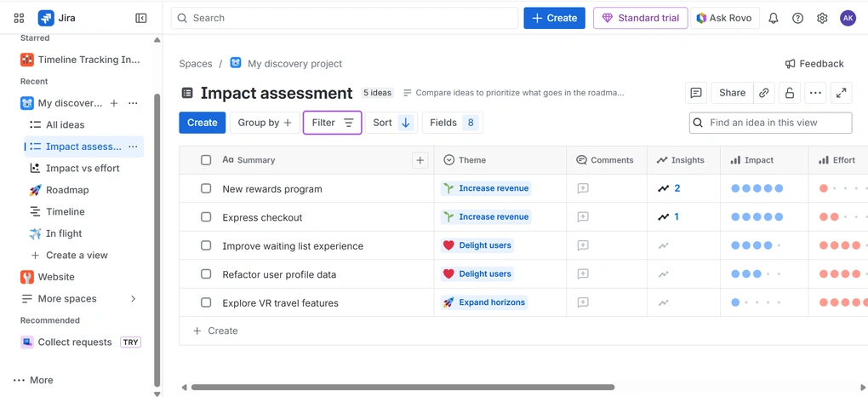Click the unlock permissions icon
The width and height of the screenshot is (868, 397).
coord(790,93)
